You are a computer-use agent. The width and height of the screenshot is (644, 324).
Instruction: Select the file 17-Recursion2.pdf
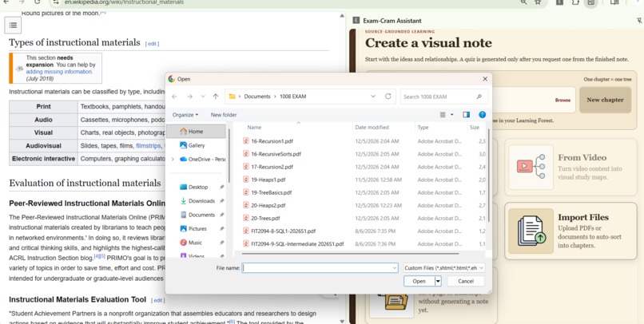click(x=272, y=167)
